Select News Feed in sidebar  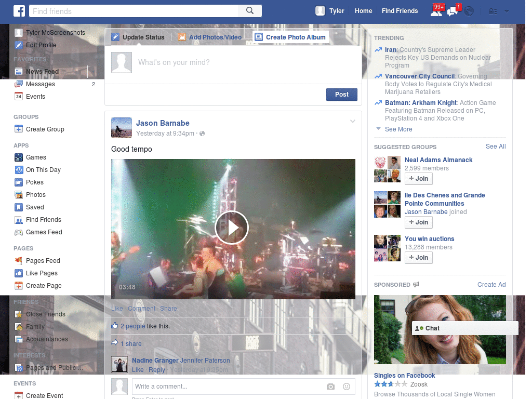click(x=42, y=72)
